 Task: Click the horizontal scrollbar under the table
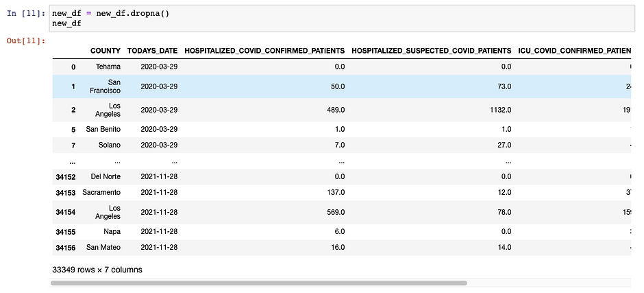point(259,283)
